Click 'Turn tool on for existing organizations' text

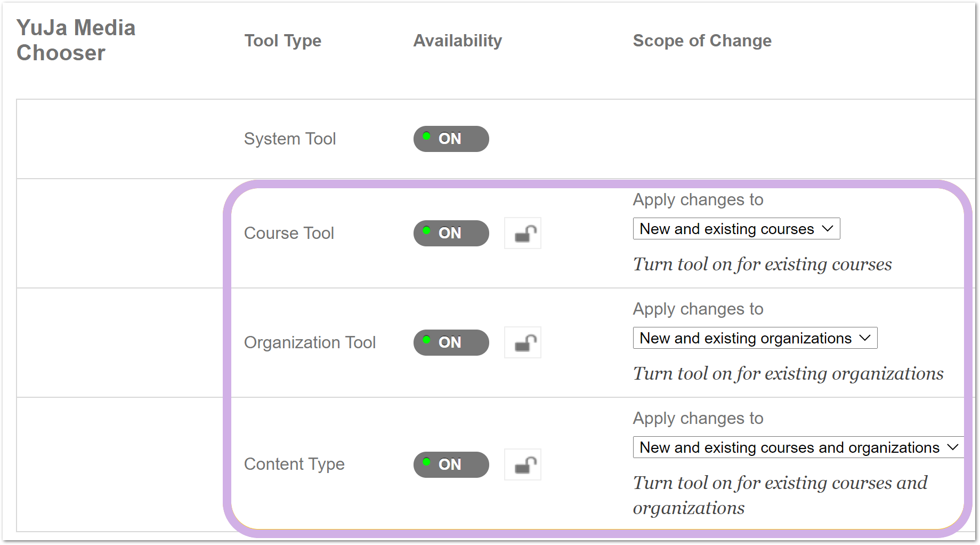click(x=788, y=374)
